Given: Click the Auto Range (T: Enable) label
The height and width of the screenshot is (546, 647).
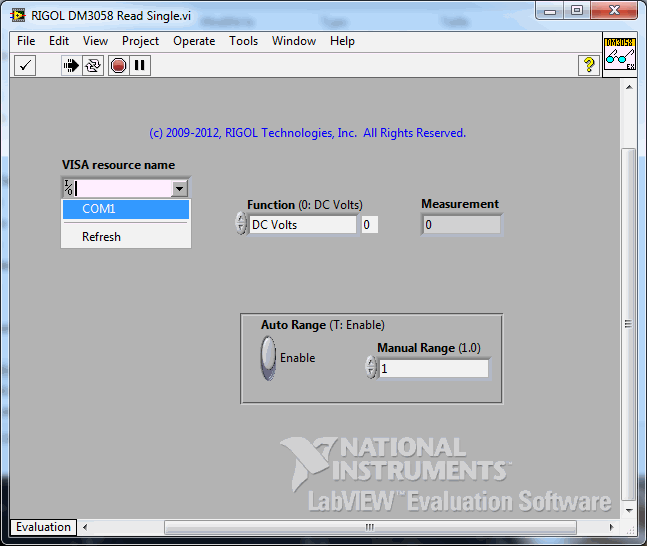Looking at the screenshot, I should pos(323,325).
